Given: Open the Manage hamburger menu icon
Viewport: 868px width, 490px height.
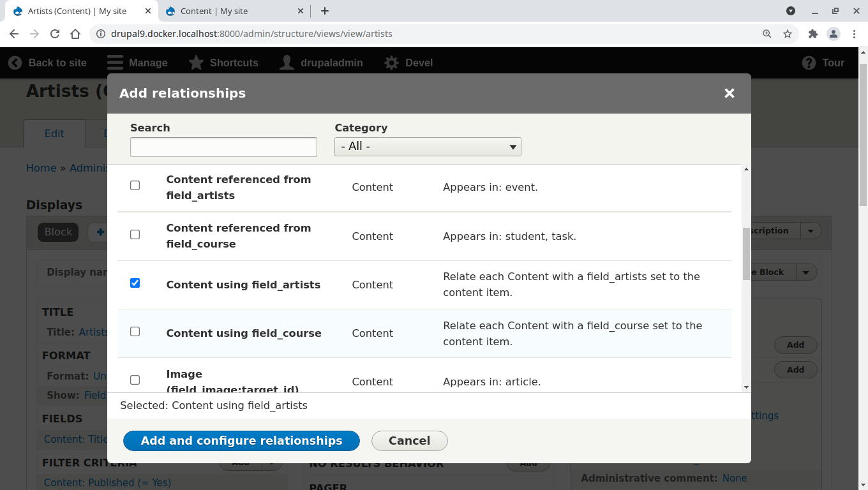Looking at the screenshot, I should coord(115,63).
